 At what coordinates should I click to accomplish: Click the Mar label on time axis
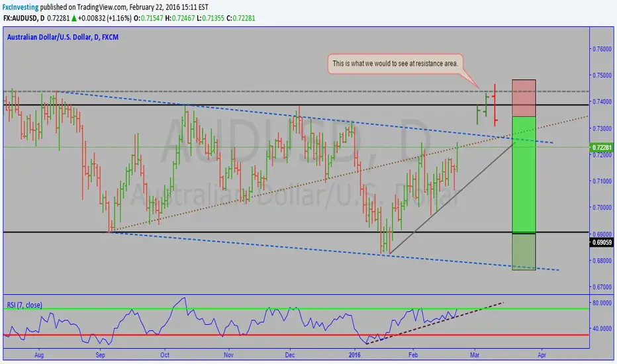(x=475, y=355)
